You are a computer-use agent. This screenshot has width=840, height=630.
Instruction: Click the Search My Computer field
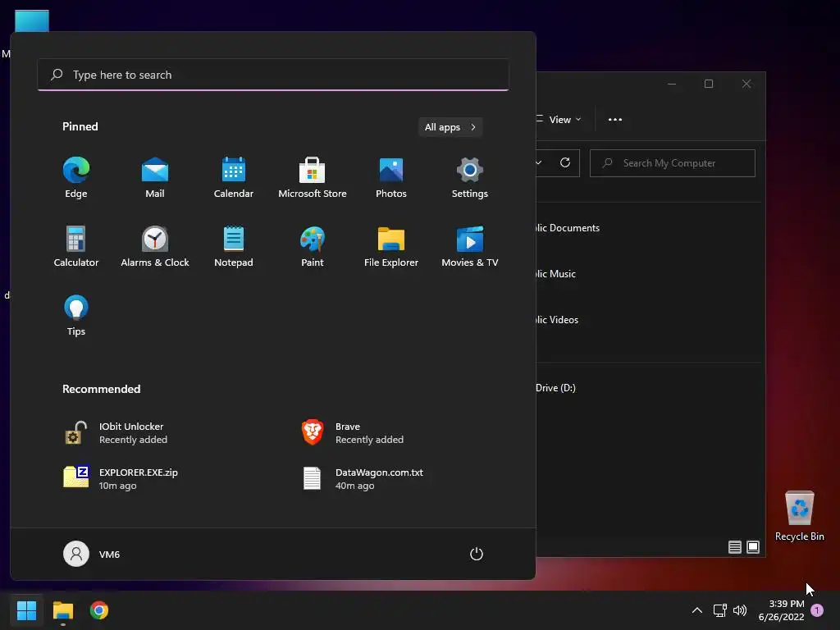(673, 163)
